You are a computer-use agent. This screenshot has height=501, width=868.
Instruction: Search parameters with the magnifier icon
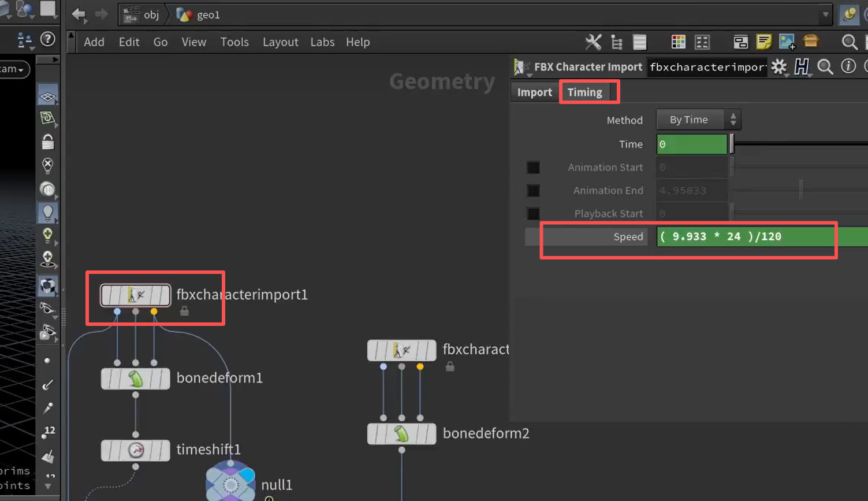[825, 67]
